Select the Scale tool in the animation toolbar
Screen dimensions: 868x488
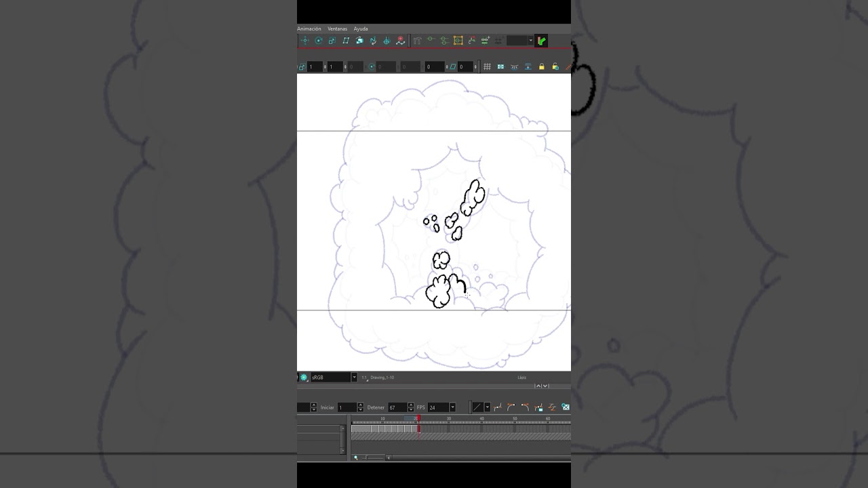point(332,41)
